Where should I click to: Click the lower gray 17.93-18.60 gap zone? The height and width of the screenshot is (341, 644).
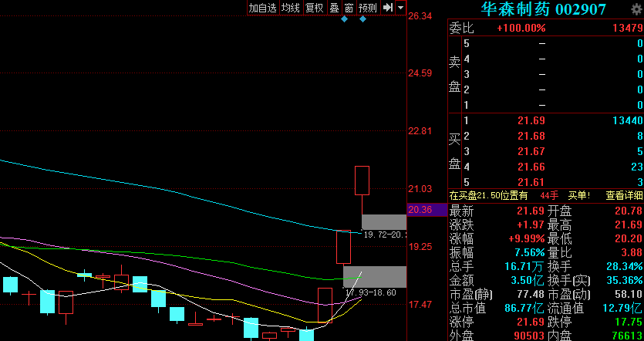click(384, 276)
